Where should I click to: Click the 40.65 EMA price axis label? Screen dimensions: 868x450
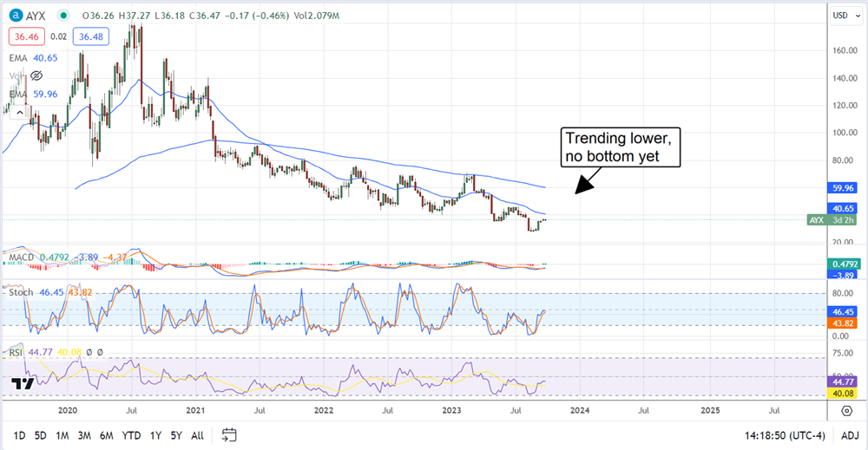click(x=842, y=208)
